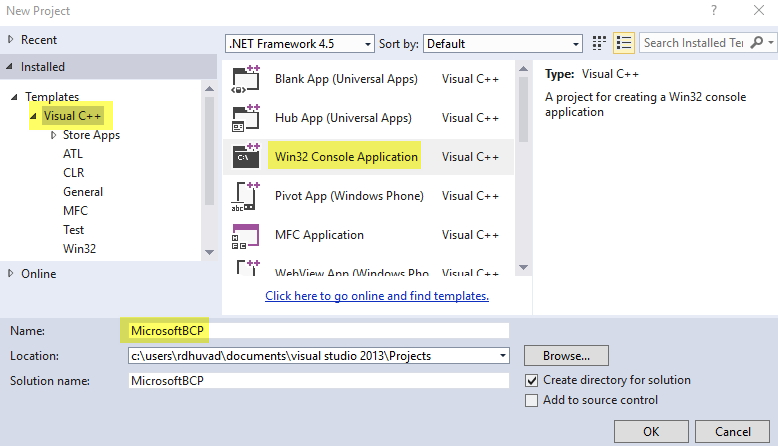This screenshot has height=446, width=778.
Task: Open the dialog help question mark
Action: (x=713, y=10)
